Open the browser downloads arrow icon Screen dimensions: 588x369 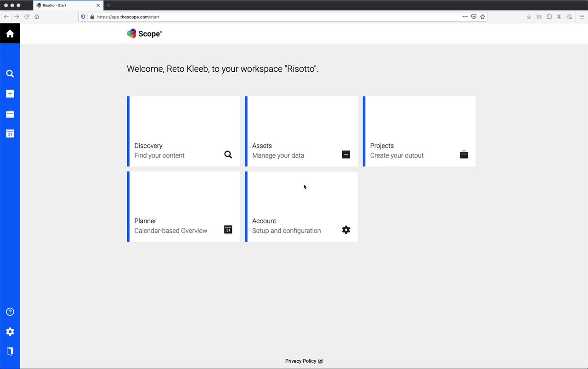(x=529, y=17)
